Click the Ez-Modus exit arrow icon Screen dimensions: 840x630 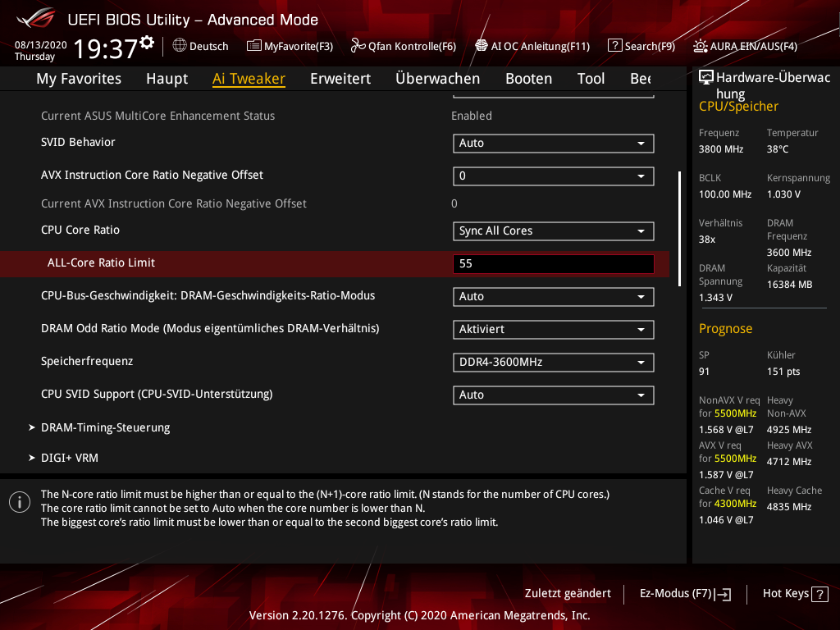click(x=723, y=594)
